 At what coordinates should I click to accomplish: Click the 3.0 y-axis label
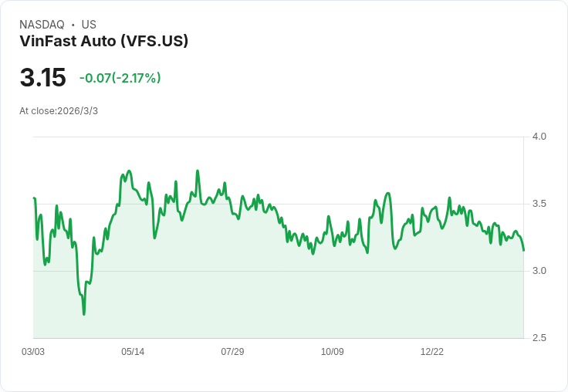(539, 271)
